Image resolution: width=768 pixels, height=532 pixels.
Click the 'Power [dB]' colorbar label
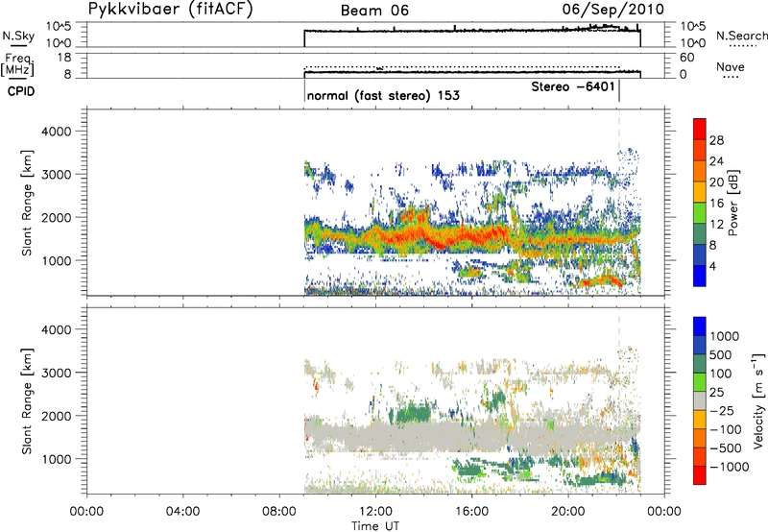pyautogui.click(x=733, y=203)
